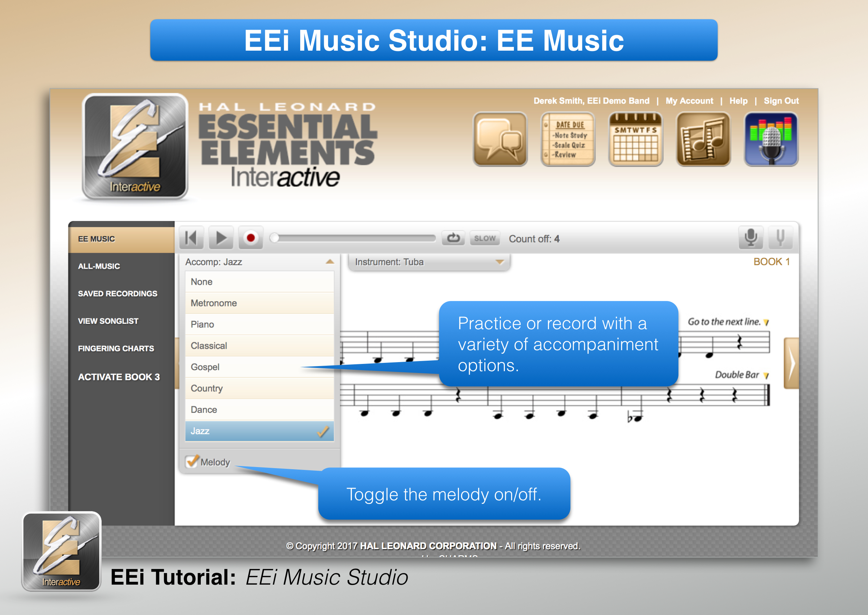Rewind to the beginning of the track
This screenshot has height=615, width=868.
(191, 238)
